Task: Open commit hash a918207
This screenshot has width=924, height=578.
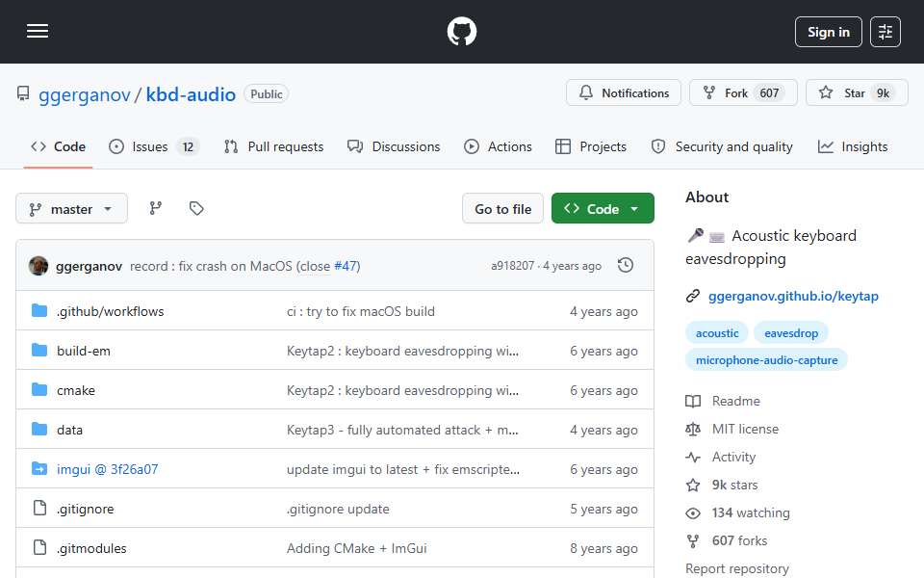Action: (512, 266)
